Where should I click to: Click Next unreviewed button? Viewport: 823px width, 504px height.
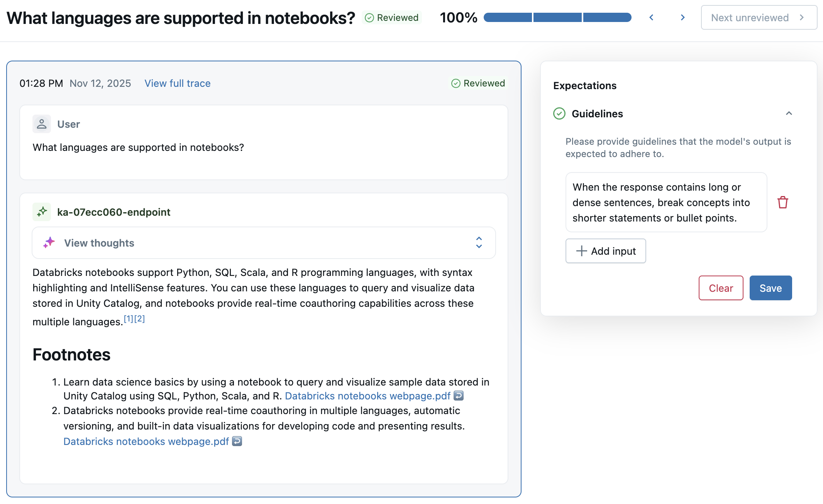click(758, 18)
